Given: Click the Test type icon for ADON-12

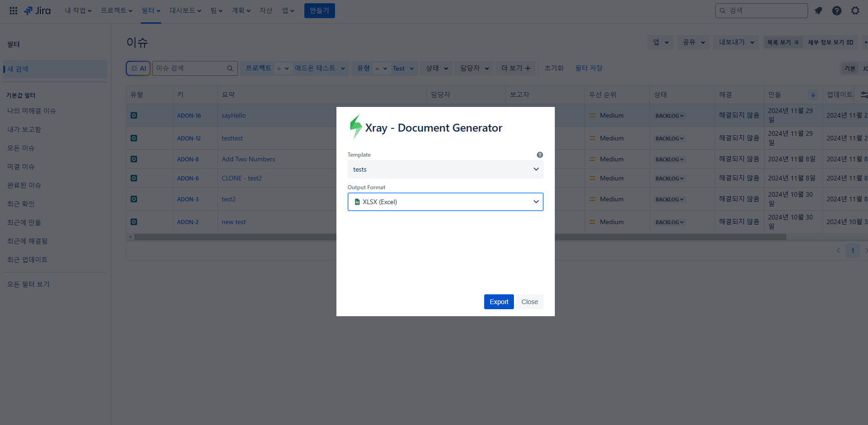Looking at the screenshot, I should tap(134, 138).
